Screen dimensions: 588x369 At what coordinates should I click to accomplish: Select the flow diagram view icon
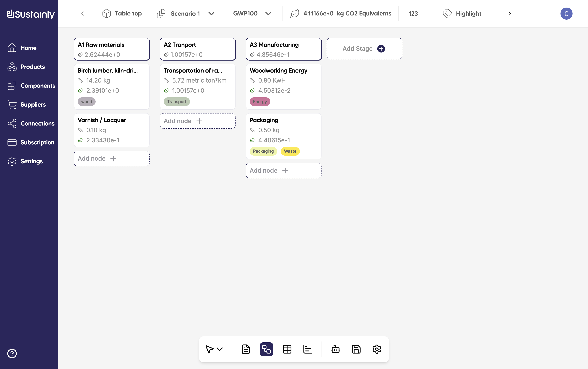pos(266,349)
